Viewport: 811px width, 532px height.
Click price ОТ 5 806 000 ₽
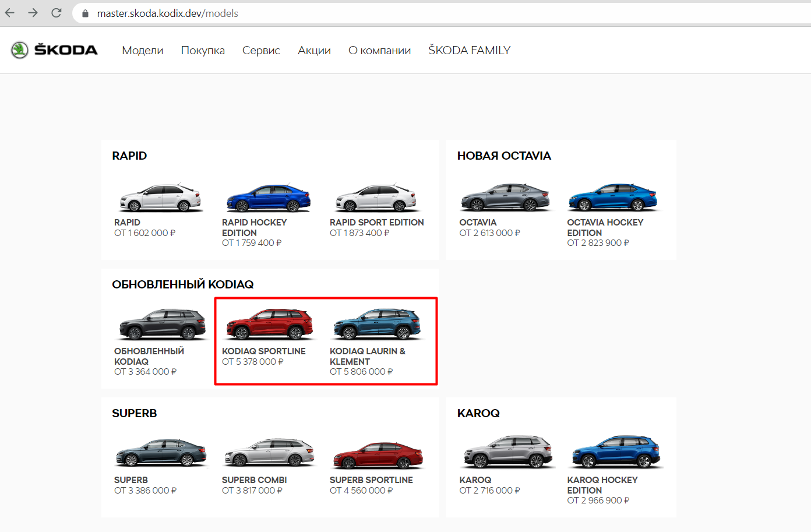(361, 372)
